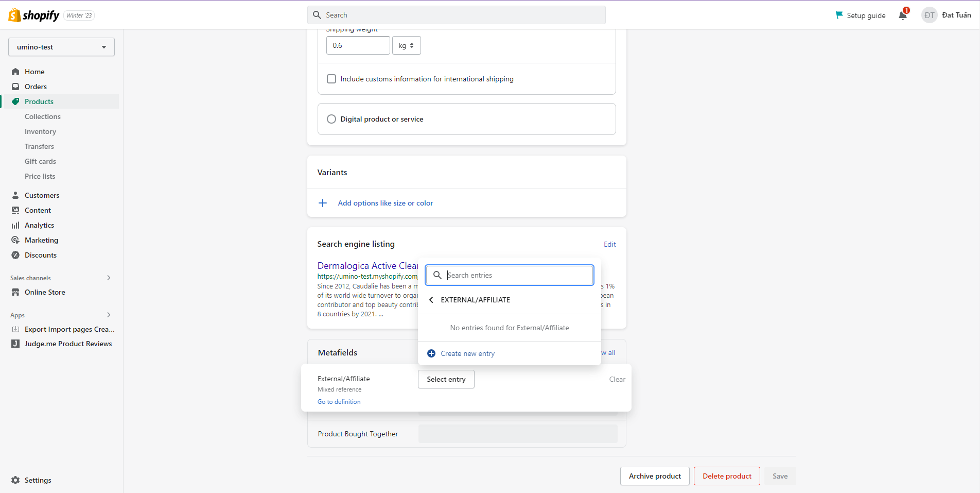
Task: Click the Discounts icon in sidebar
Action: pyautogui.click(x=15, y=255)
